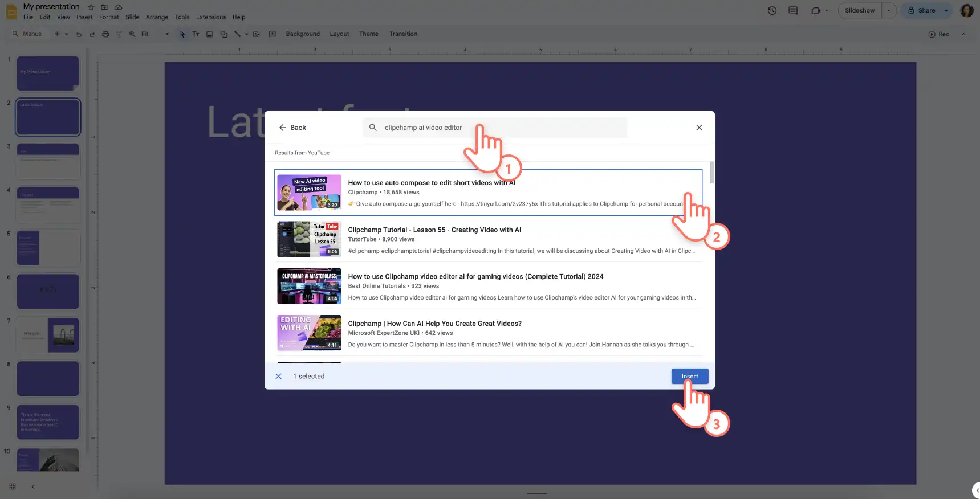Click the Theme button

point(368,34)
